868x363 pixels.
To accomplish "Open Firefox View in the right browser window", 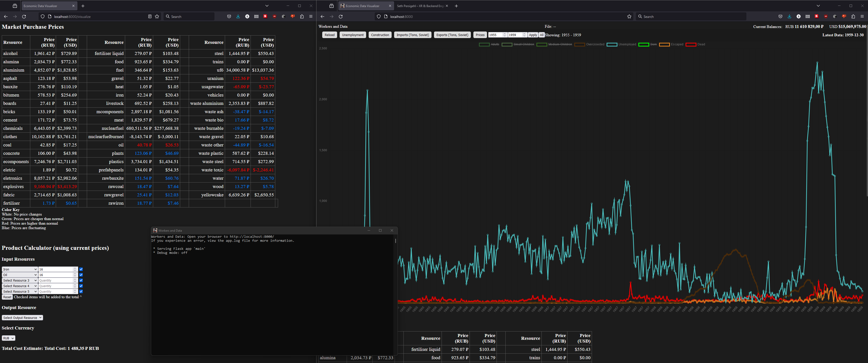I will 332,6.
